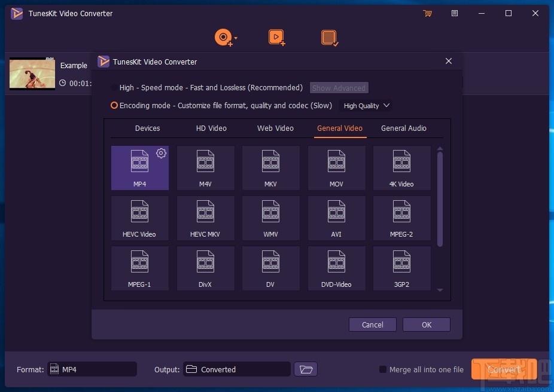The height and width of the screenshot is (392, 554).
Task: Choose WMV output format
Action: pyautogui.click(x=270, y=218)
